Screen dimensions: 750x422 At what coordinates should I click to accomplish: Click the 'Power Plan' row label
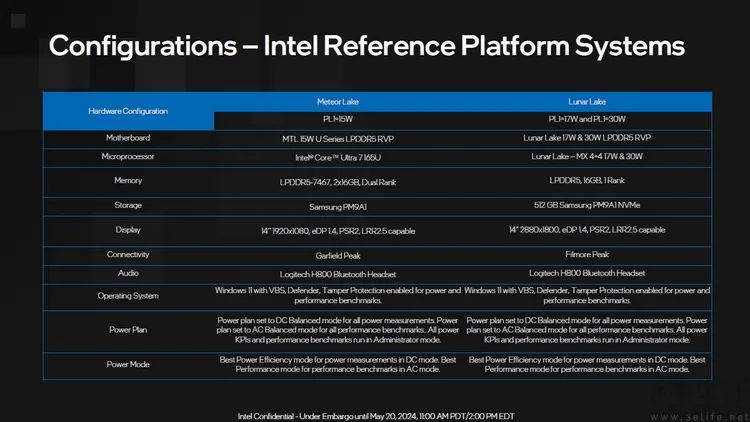coord(128,330)
